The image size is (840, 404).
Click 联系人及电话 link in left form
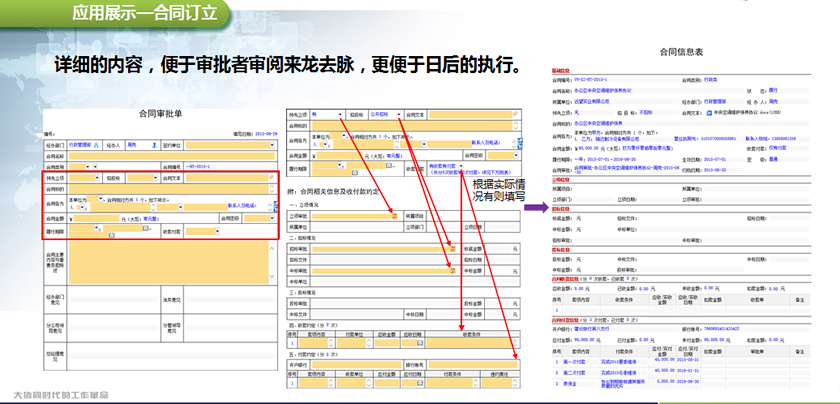[242, 205]
